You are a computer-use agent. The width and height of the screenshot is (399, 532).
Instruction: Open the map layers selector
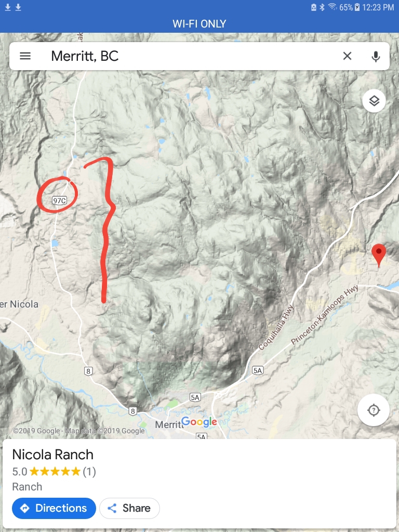[374, 101]
